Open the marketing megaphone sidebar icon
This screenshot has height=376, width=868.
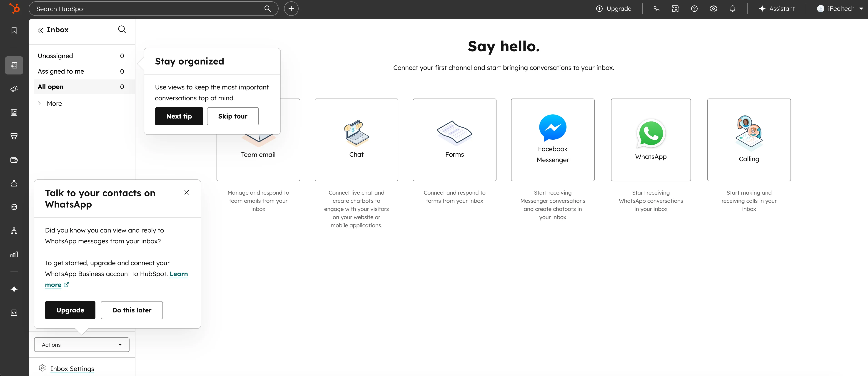tap(14, 89)
